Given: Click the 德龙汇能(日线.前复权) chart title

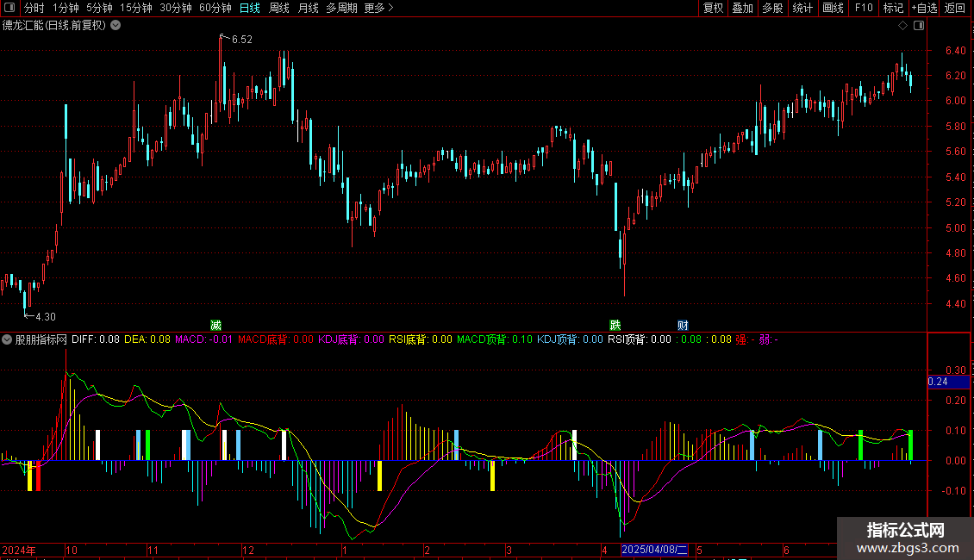Looking at the screenshot, I should tap(54, 26).
